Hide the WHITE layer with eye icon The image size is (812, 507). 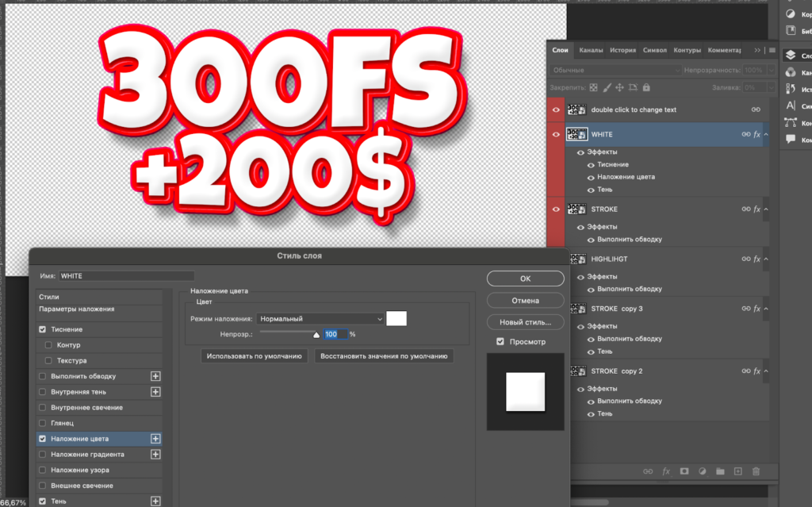pyautogui.click(x=556, y=135)
